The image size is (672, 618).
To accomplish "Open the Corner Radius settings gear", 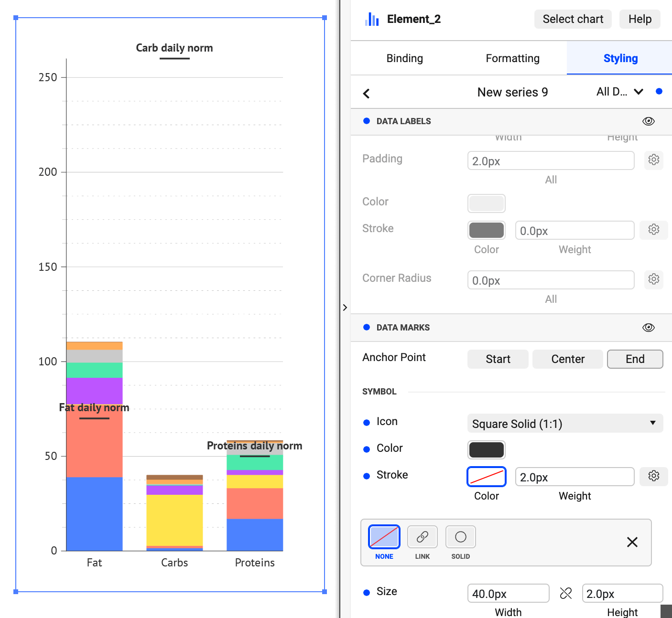I will [653, 279].
